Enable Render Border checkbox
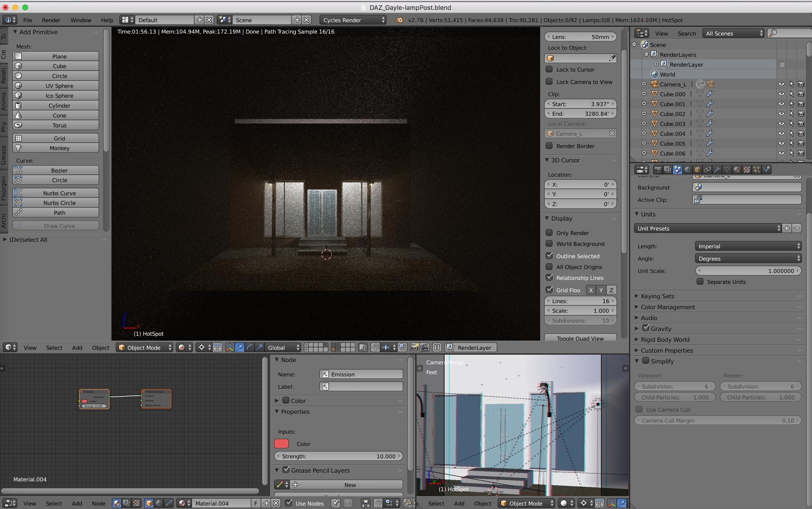 [549, 146]
